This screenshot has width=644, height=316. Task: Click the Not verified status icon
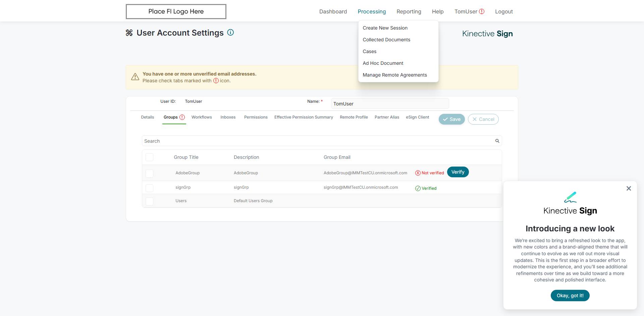click(418, 173)
